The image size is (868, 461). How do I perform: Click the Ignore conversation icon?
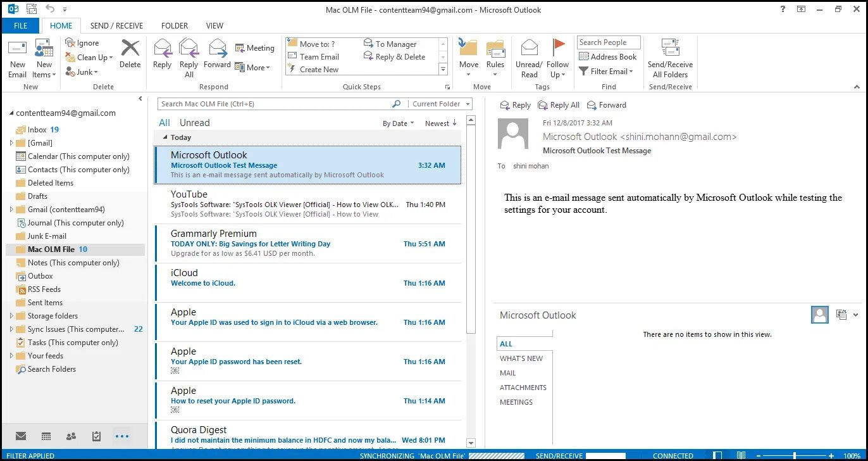click(x=70, y=43)
